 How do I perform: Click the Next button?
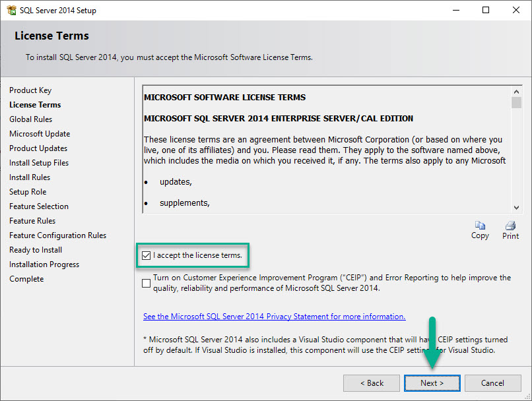pos(432,383)
